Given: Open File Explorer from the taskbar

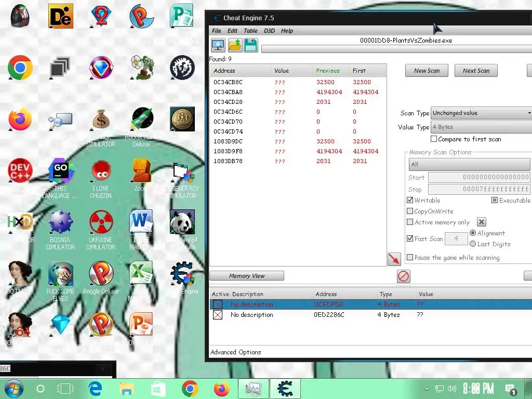Looking at the screenshot, I should coord(127,389).
